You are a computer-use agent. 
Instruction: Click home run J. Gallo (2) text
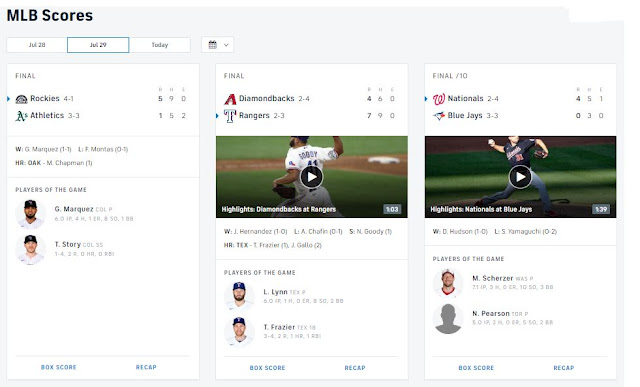pos(307,245)
